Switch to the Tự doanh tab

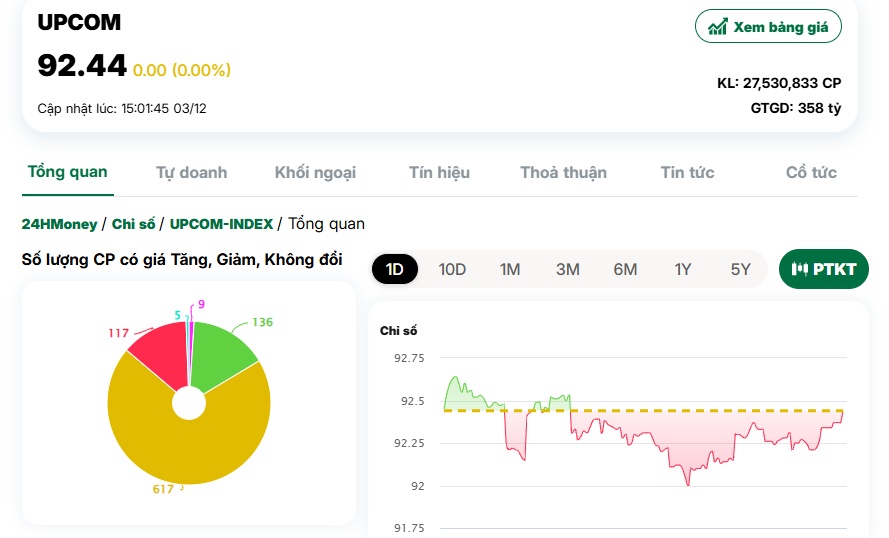tap(192, 172)
